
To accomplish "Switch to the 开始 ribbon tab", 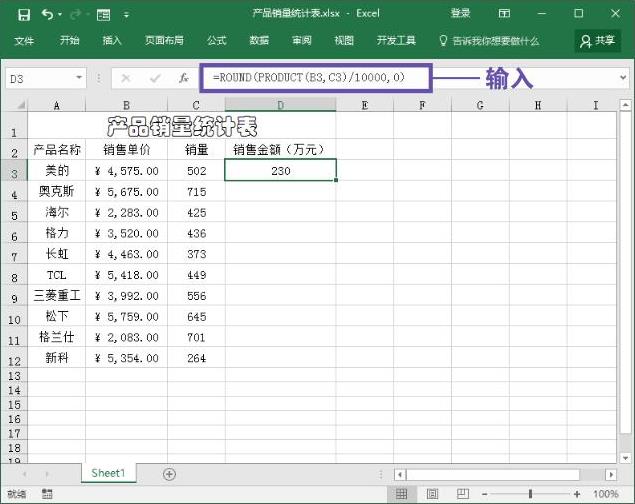I will pyautogui.click(x=70, y=40).
